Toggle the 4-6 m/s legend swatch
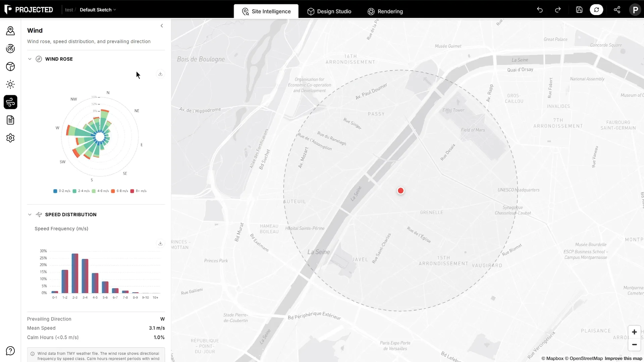This screenshot has height=362, width=644. click(x=94, y=191)
